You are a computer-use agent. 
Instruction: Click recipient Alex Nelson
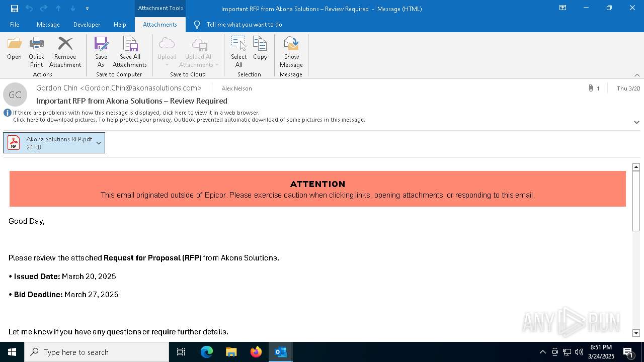coord(237,88)
